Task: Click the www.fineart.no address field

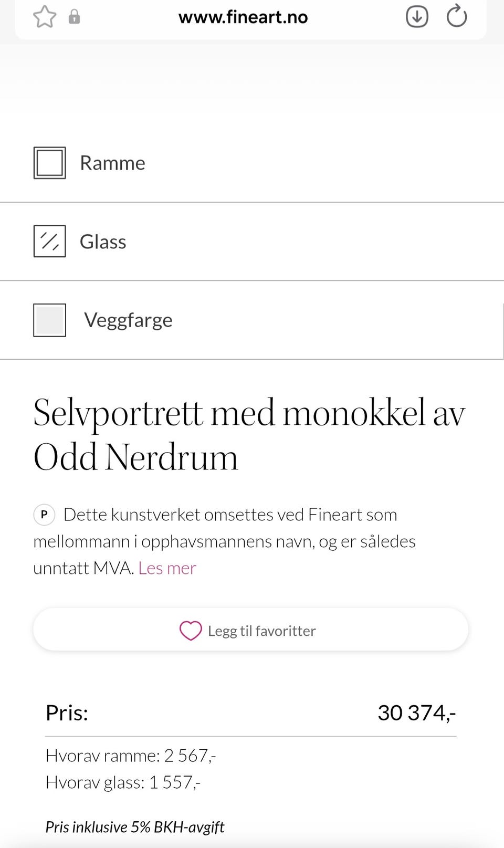Action: point(243,17)
